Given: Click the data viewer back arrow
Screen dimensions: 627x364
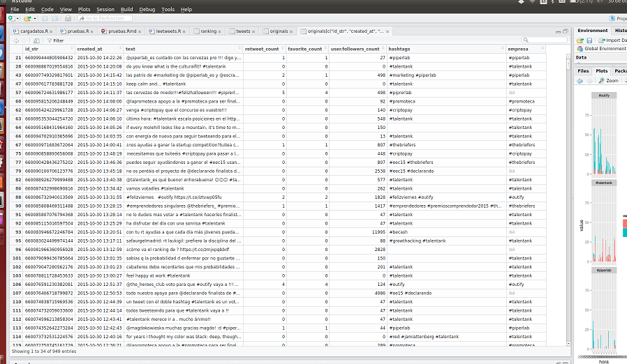Looking at the screenshot, I should coord(16,40).
